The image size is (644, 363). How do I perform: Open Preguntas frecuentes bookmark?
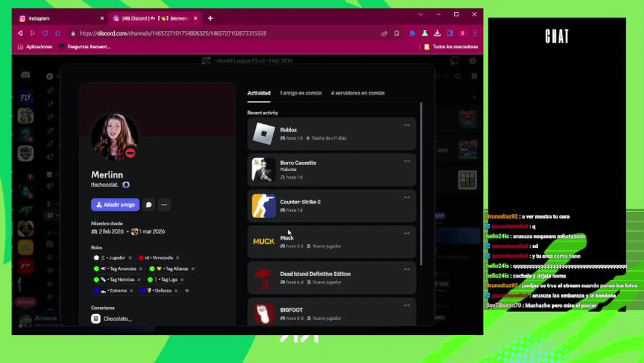[85, 46]
